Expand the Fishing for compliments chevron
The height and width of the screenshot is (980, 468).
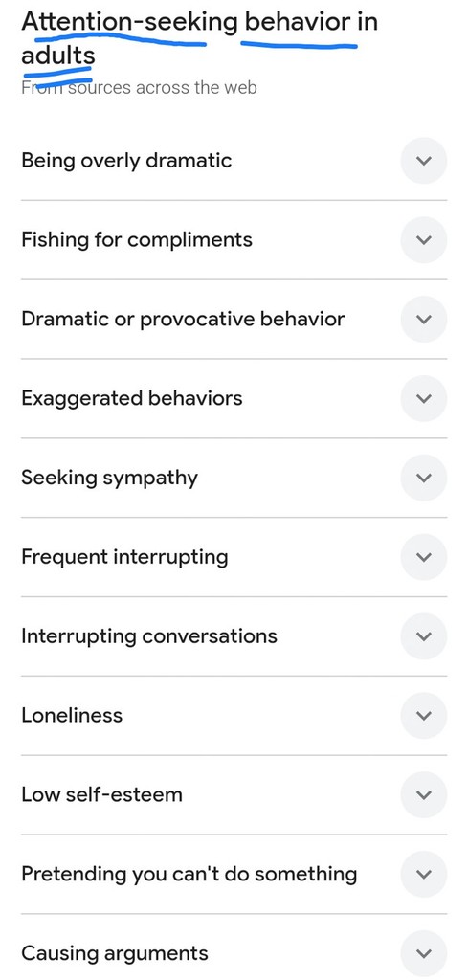coord(424,240)
